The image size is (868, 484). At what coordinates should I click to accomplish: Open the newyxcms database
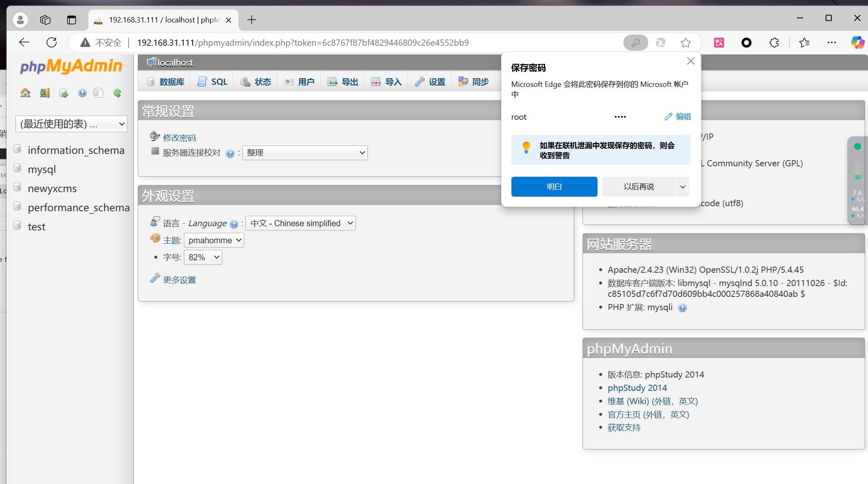tap(52, 188)
